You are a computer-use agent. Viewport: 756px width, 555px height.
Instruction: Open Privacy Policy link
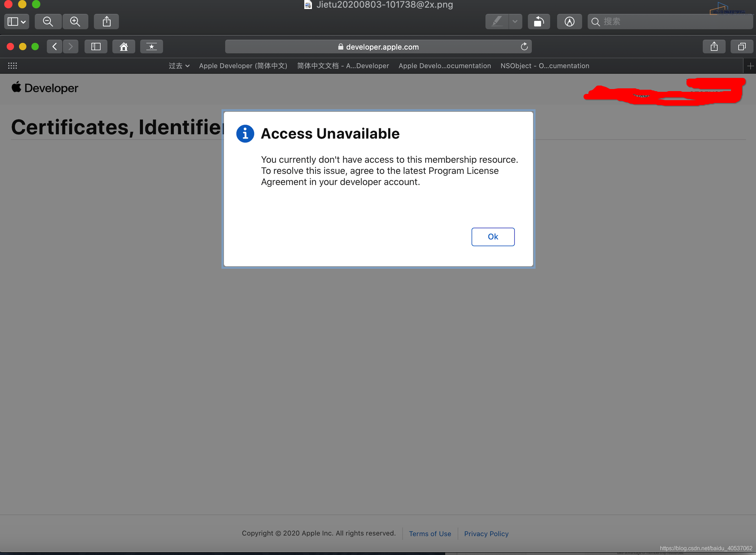click(x=486, y=534)
